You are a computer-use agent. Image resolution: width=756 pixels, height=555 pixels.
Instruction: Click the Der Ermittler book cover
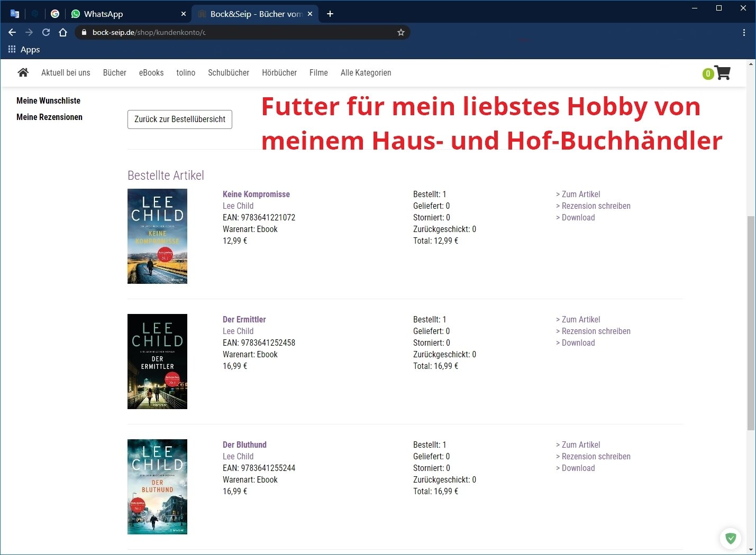tap(157, 362)
